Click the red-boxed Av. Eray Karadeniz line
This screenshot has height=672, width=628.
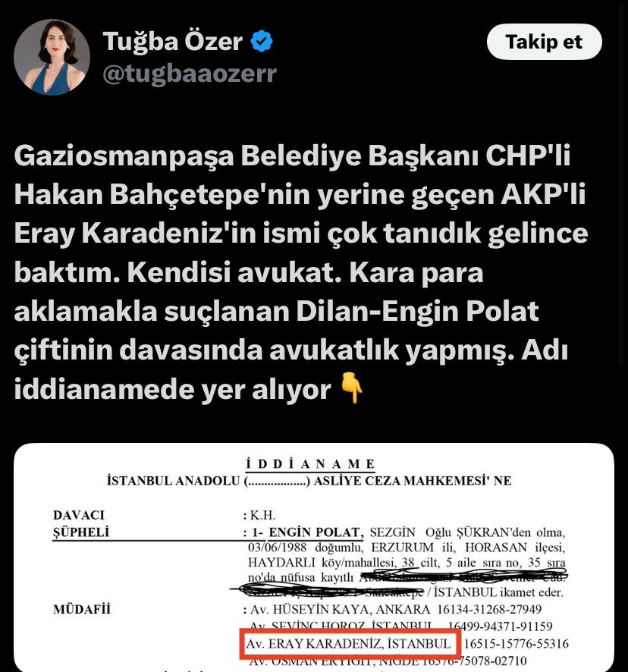(x=350, y=644)
